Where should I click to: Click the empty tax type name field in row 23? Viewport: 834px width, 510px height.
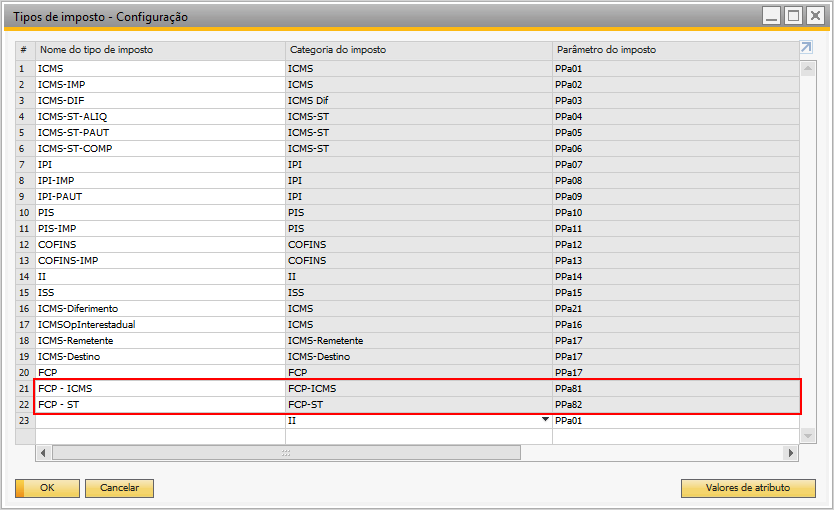point(160,421)
